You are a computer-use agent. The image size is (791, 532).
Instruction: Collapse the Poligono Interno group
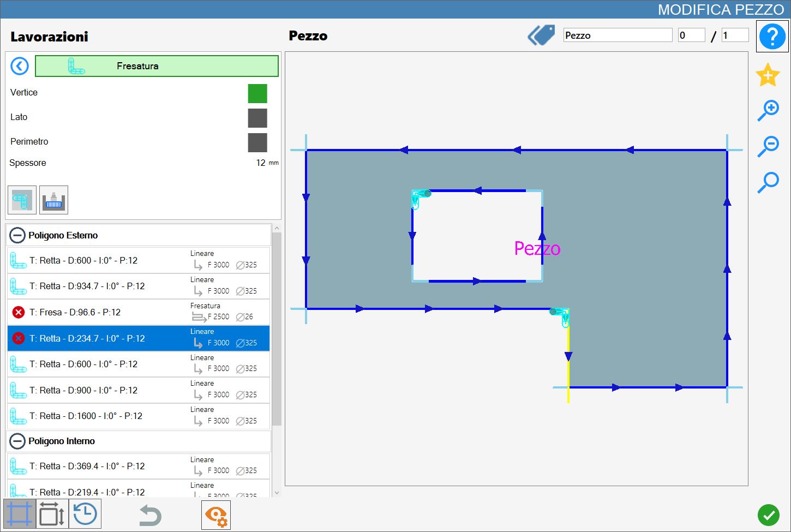coord(17,441)
